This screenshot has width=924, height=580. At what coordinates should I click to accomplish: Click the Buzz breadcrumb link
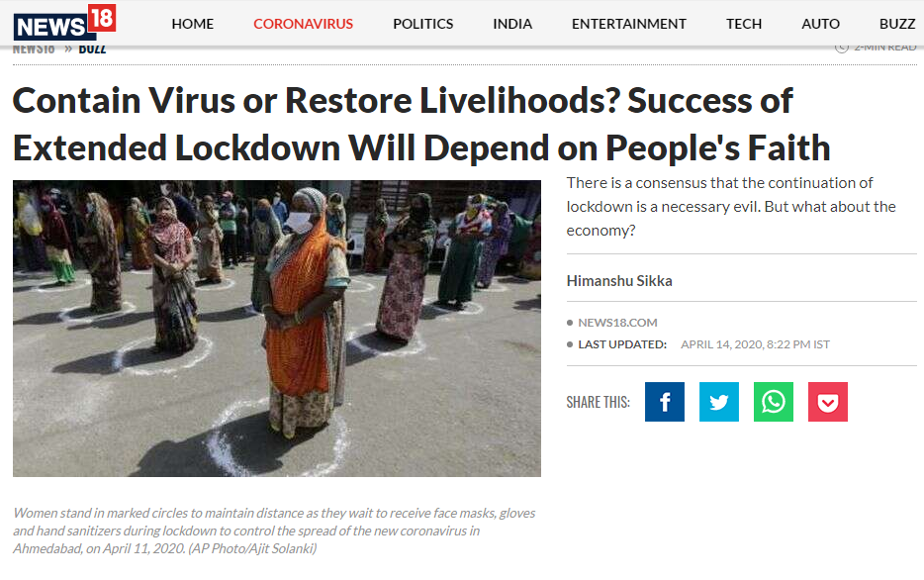(x=93, y=49)
